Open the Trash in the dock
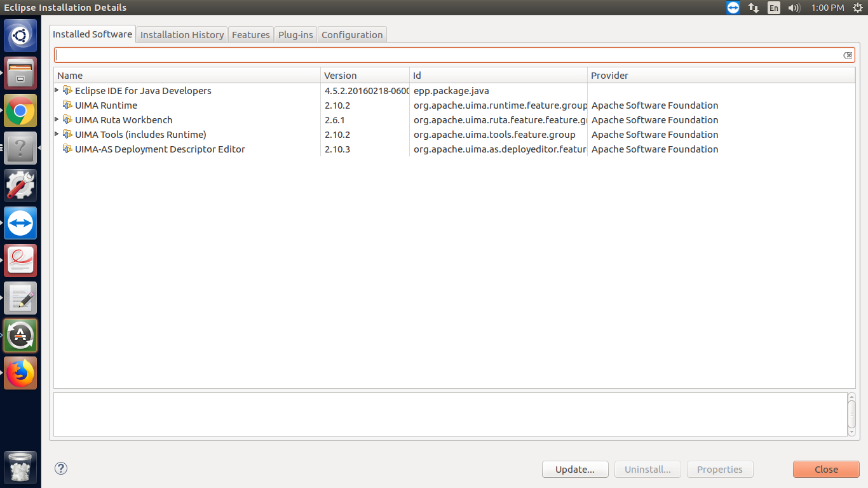This screenshot has height=488, width=868. [20, 467]
